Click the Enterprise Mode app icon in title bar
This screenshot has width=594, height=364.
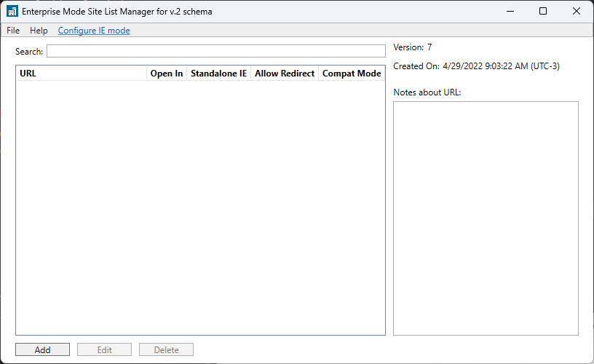(x=12, y=12)
